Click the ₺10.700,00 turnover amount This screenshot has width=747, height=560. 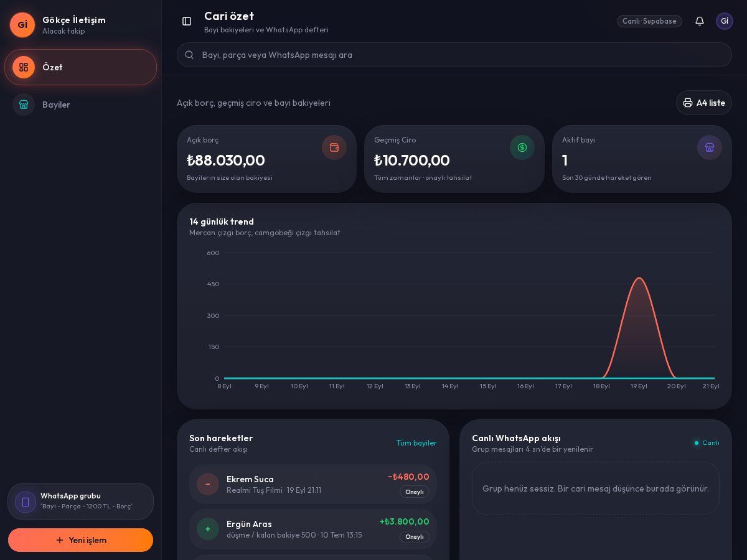point(412,160)
